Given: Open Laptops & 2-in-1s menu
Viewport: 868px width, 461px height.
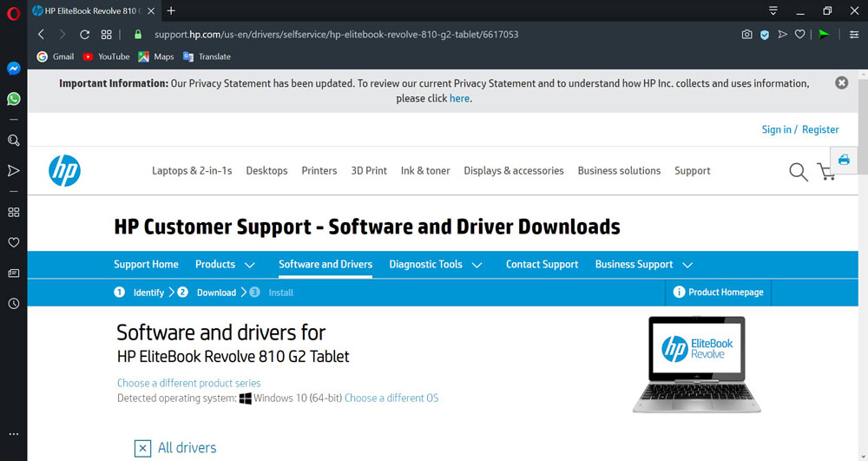Looking at the screenshot, I should point(192,170).
